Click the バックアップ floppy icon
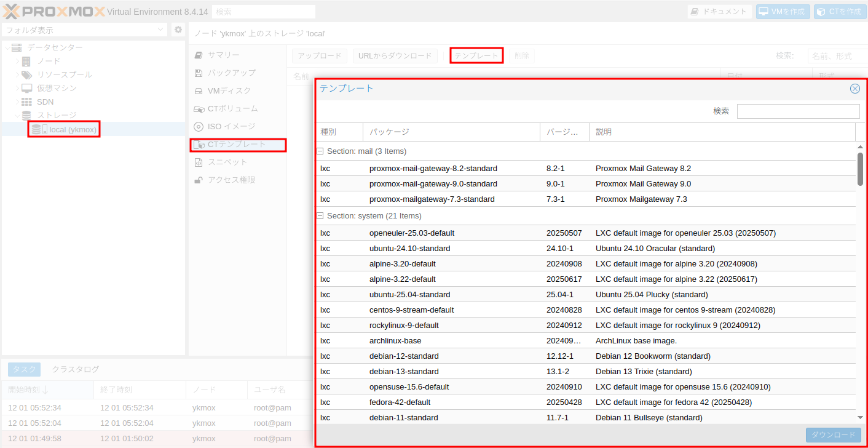 click(x=198, y=73)
